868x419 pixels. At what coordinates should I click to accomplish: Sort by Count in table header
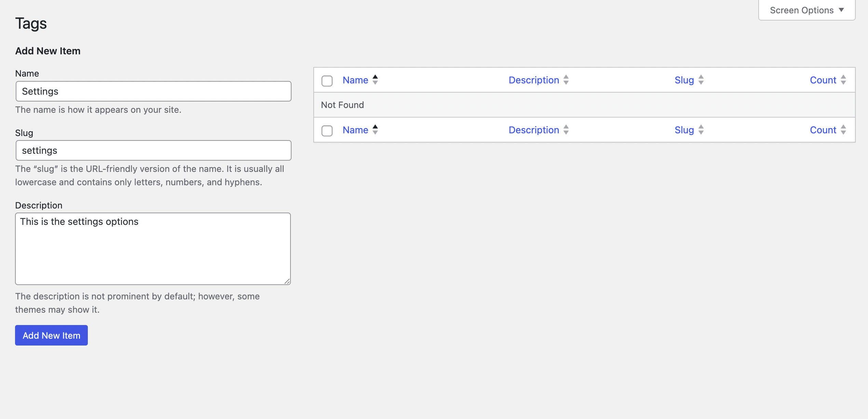pos(823,80)
